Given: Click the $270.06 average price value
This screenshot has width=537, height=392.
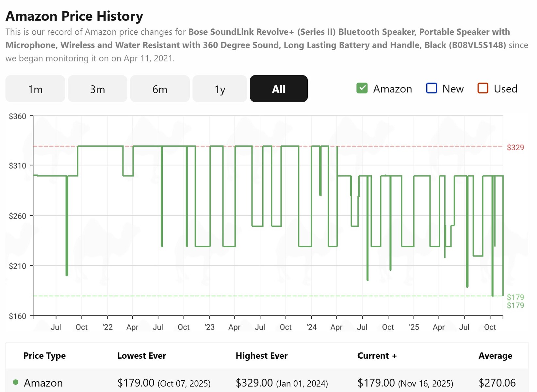Looking at the screenshot, I should [x=497, y=383].
